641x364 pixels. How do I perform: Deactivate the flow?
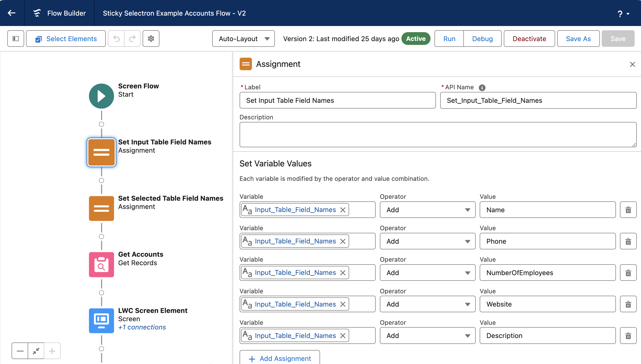pos(529,39)
